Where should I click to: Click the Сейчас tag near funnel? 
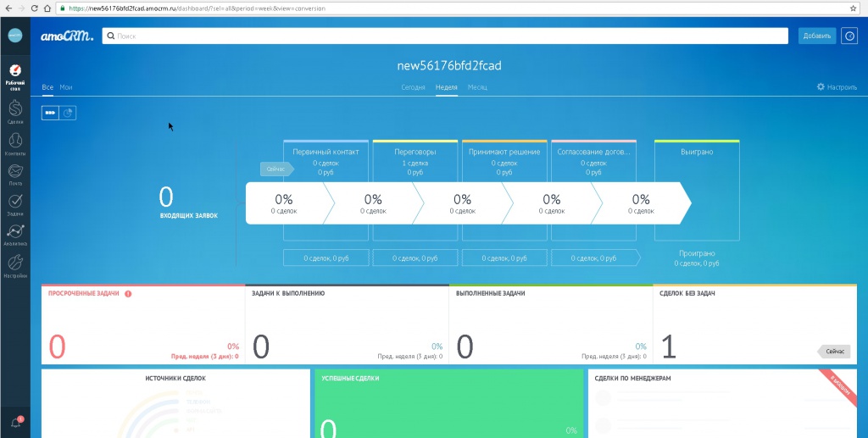277,169
